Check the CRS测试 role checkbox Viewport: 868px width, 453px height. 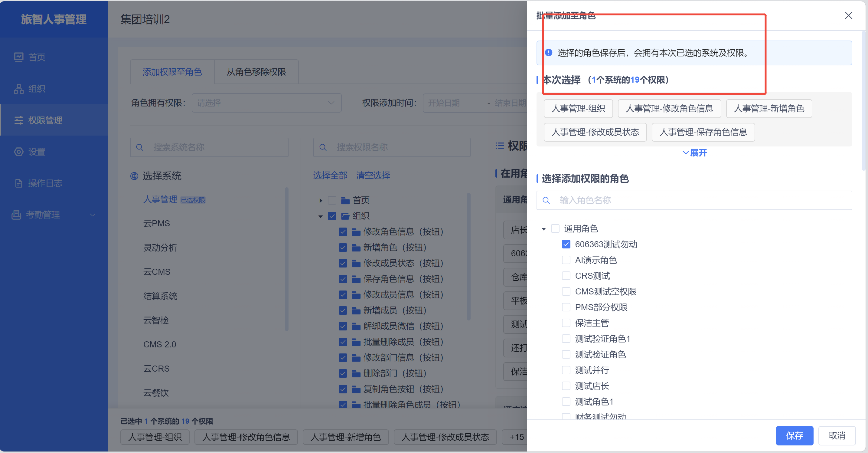coord(566,276)
